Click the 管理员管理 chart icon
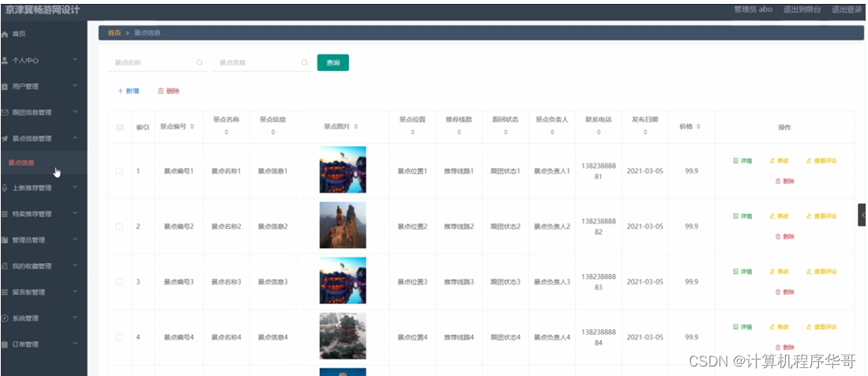The width and height of the screenshot is (868, 376). (x=5, y=240)
